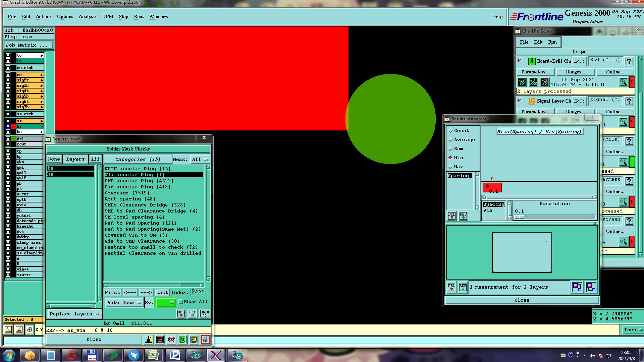Open the Auto Zoom dropdown
This screenshot has height=362, width=644.
[x=124, y=302]
